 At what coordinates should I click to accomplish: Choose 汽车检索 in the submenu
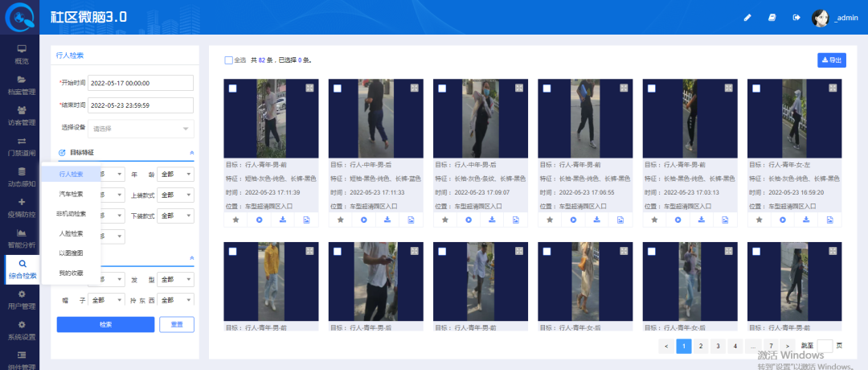(72, 194)
